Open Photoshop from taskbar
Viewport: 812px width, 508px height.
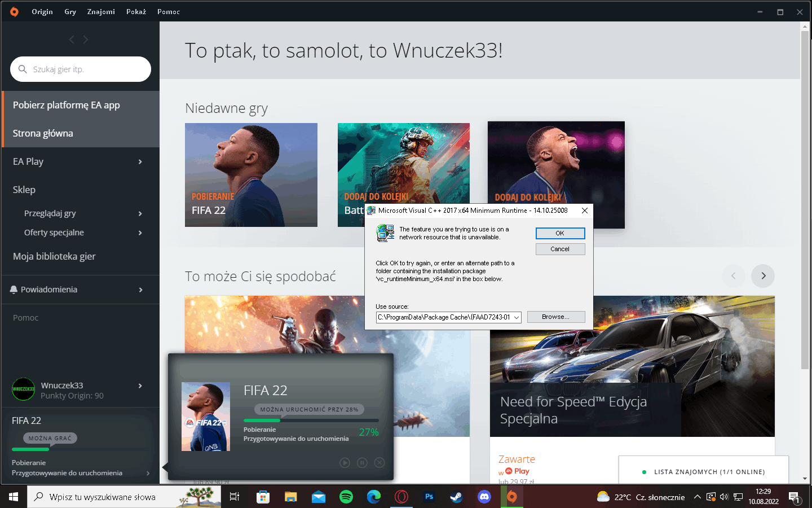pyautogui.click(x=429, y=497)
